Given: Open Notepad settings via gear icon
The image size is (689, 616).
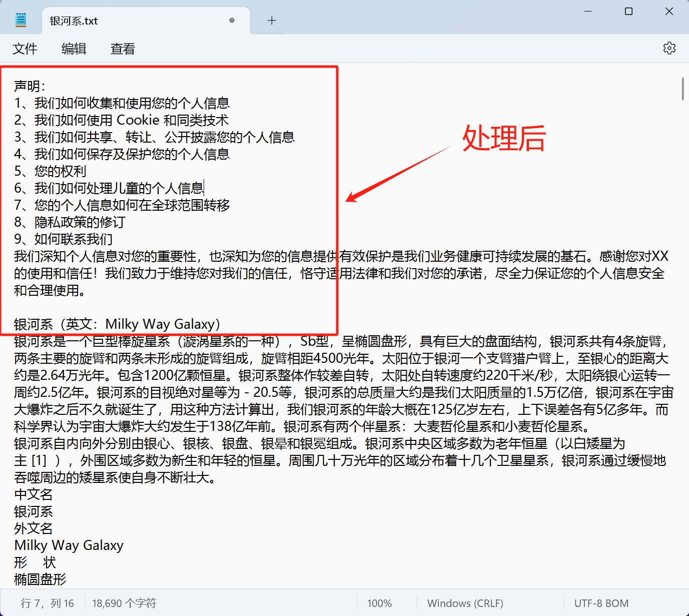Looking at the screenshot, I should pos(669,48).
